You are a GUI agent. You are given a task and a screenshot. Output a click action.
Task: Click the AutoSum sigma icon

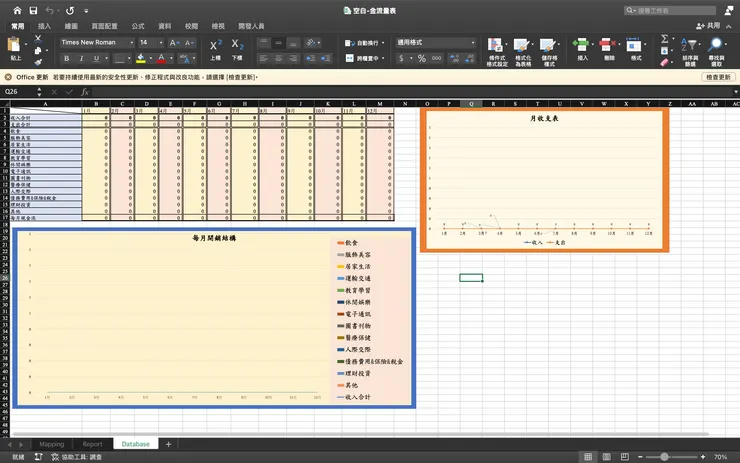coord(665,38)
